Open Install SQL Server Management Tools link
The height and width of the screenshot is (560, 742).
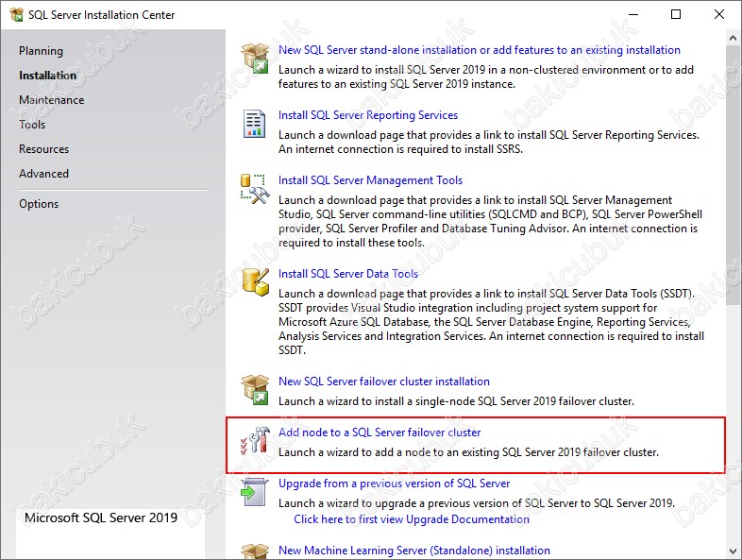370,180
